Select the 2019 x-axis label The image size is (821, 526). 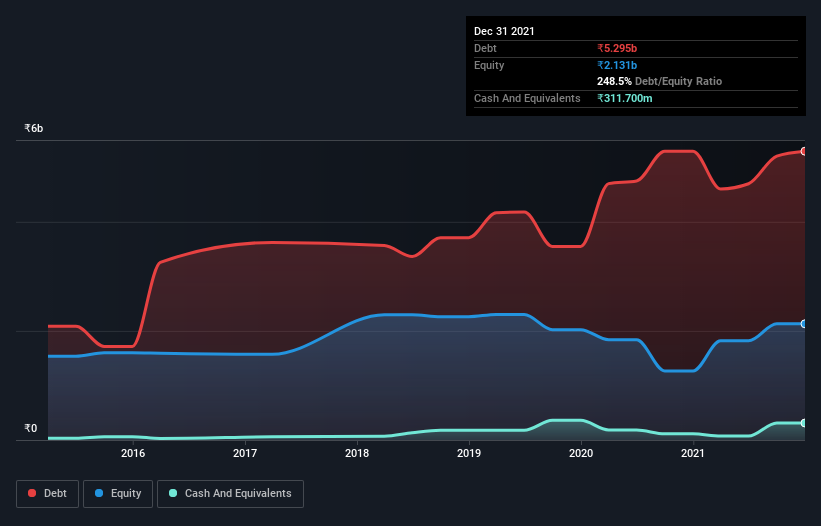click(469, 453)
